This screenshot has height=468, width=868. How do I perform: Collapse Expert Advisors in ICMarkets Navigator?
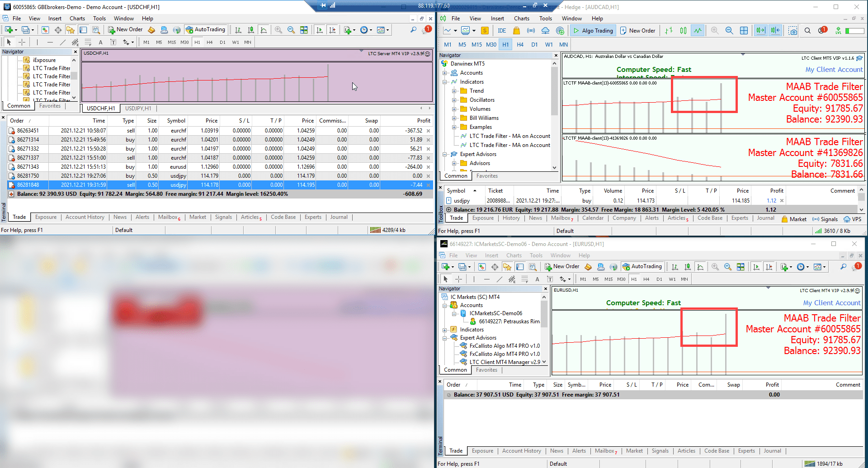[x=445, y=338]
